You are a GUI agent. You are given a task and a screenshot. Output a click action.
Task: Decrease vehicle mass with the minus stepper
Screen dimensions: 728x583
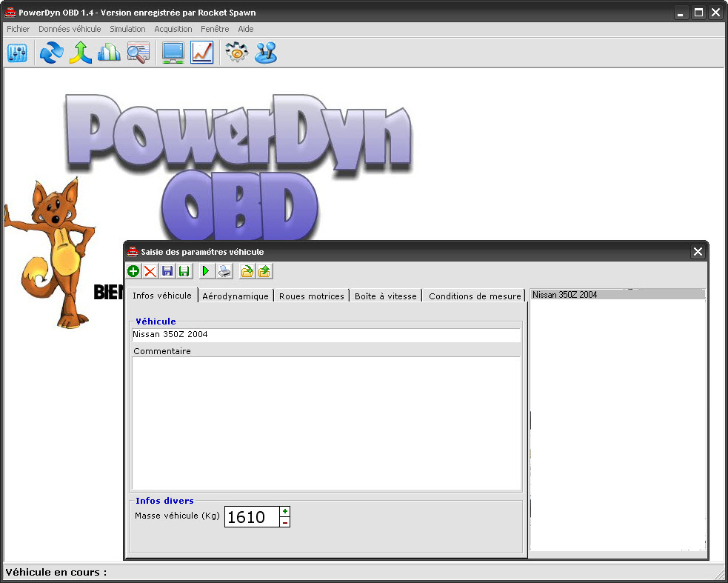tap(285, 522)
